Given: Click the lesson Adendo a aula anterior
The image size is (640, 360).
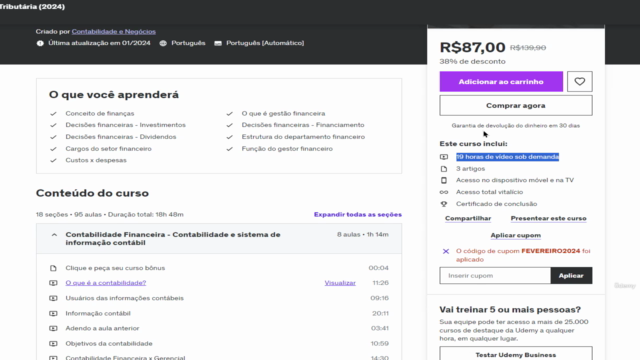Looking at the screenshot, I should tap(102, 328).
